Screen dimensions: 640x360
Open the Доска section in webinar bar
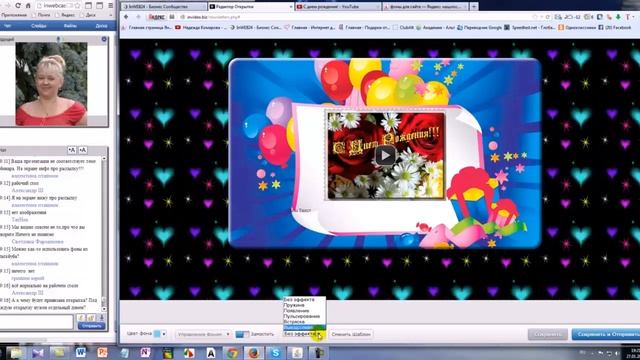tap(101, 26)
